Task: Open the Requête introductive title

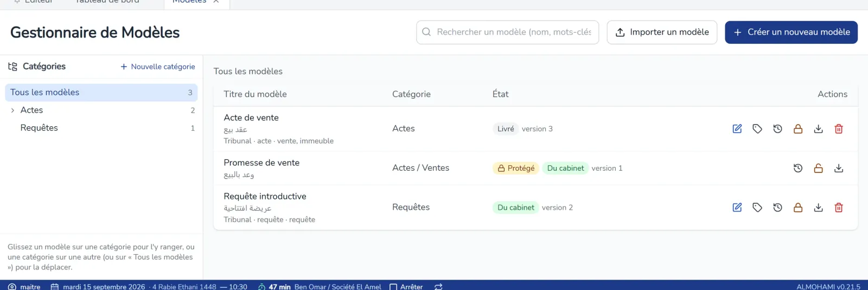Action: [265, 196]
